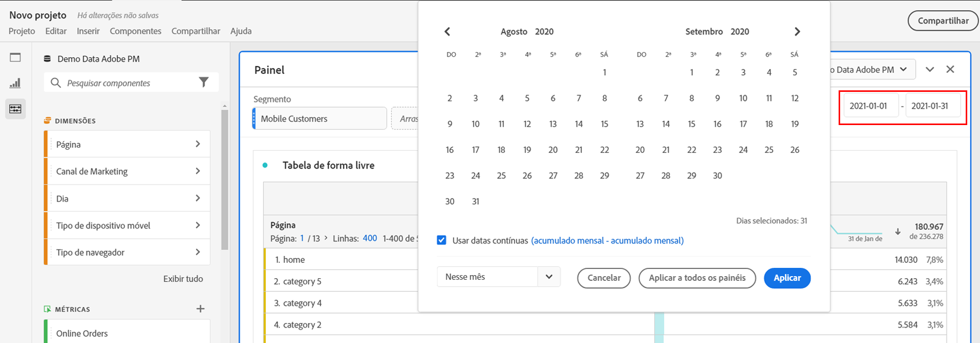Image resolution: width=980 pixels, height=343 pixels.
Task: Click the Aplicar button
Action: click(787, 278)
